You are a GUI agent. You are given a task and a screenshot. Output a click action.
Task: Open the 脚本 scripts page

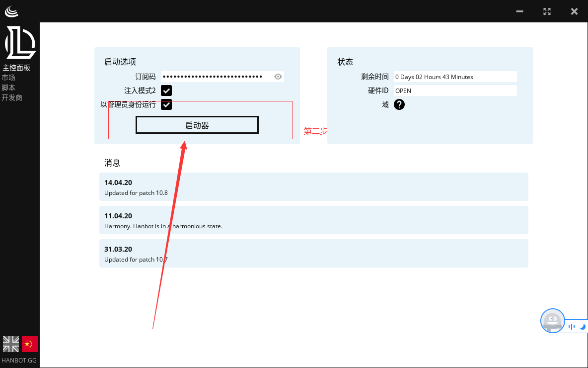[8, 88]
